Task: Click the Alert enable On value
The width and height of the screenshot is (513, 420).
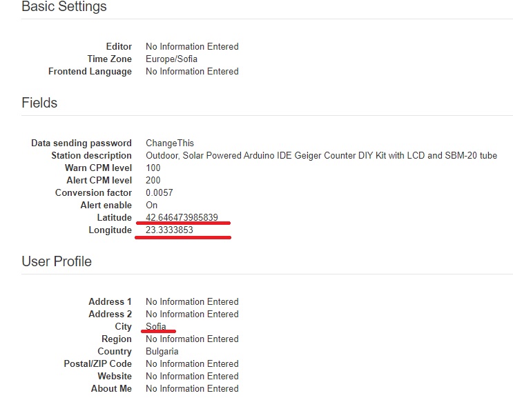Action: pyautogui.click(x=152, y=205)
